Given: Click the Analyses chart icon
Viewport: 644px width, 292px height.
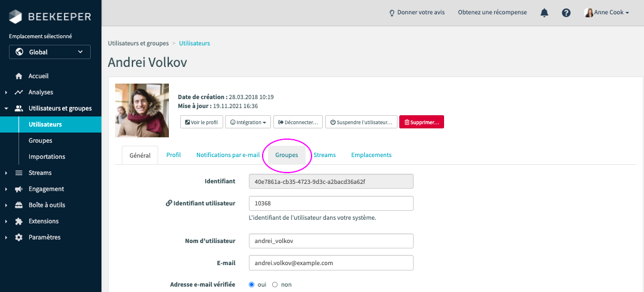Looking at the screenshot, I should 19,93.
